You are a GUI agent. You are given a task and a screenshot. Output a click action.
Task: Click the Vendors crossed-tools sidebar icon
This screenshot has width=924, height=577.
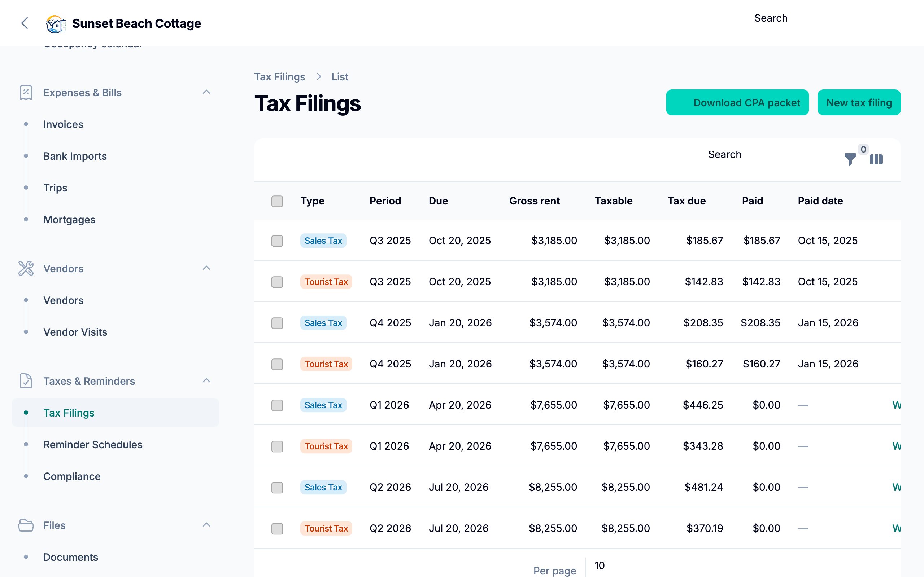tap(26, 268)
